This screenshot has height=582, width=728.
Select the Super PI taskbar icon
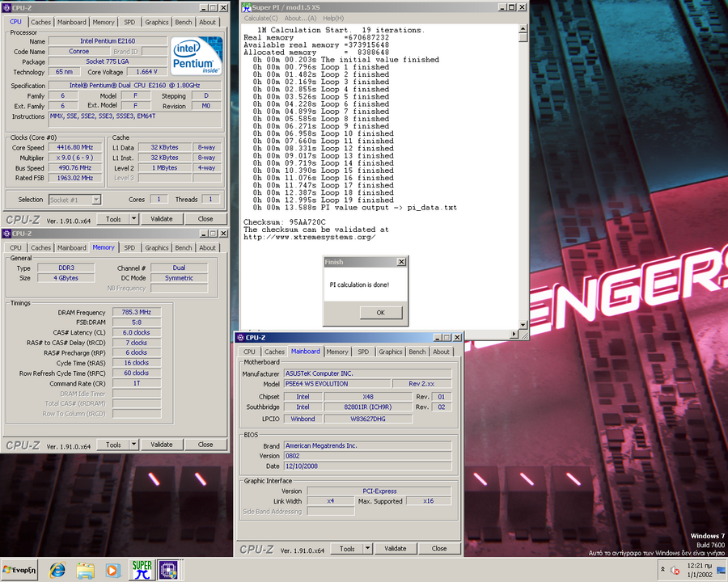pyautogui.click(x=142, y=570)
